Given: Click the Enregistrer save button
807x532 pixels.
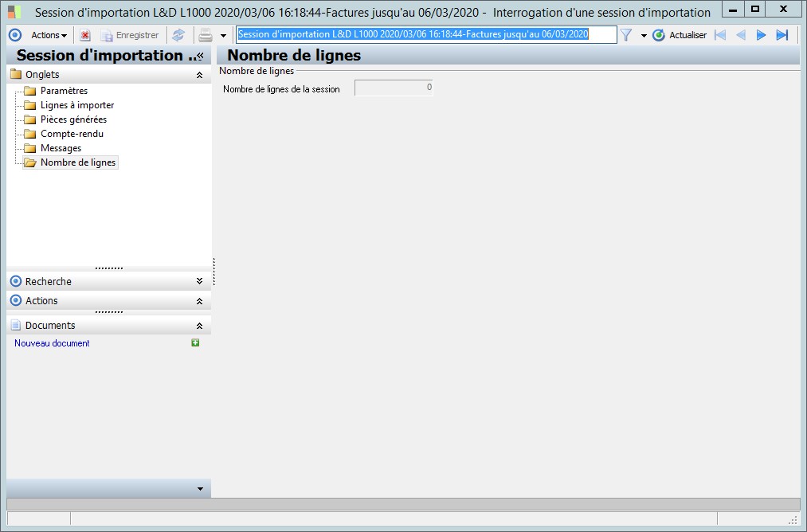Looking at the screenshot, I should point(130,35).
